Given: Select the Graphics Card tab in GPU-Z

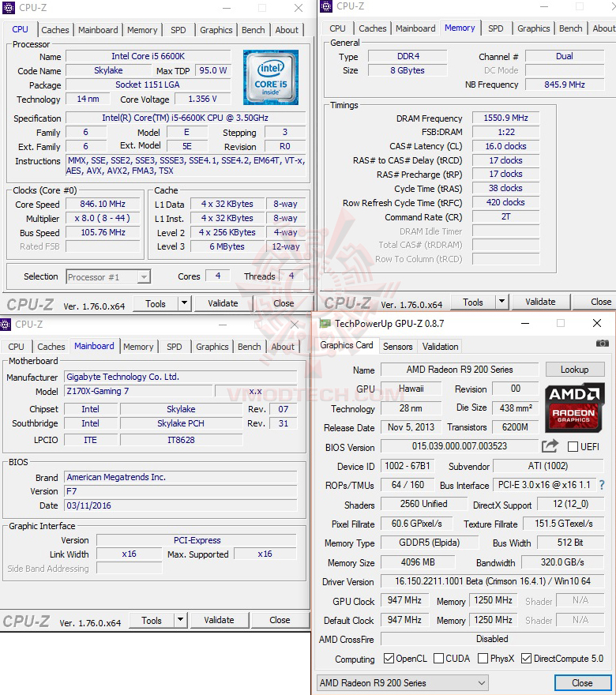Looking at the screenshot, I should tap(347, 345).
